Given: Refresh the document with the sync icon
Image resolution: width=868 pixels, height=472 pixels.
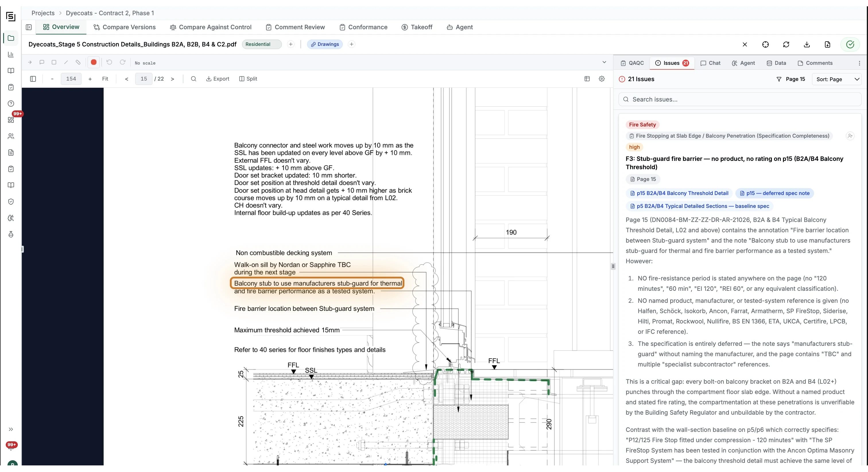Looking at the screenshot, I should (x=786, y=44).
